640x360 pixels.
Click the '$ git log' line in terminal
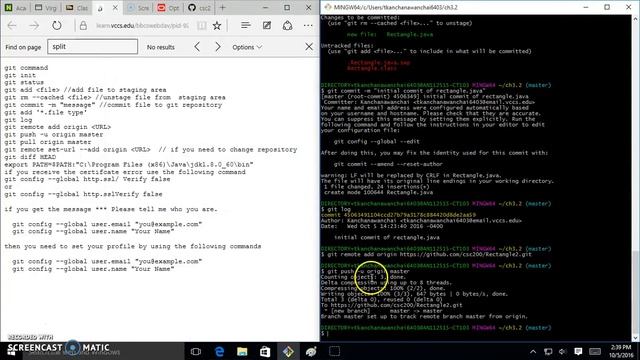[x=336, y=209]
